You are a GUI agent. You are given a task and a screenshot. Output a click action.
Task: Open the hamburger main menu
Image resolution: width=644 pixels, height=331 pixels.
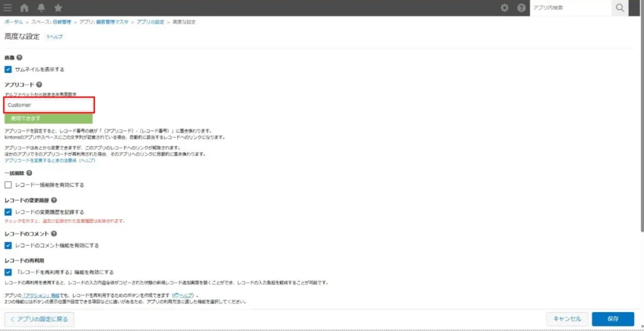point(8,8)
